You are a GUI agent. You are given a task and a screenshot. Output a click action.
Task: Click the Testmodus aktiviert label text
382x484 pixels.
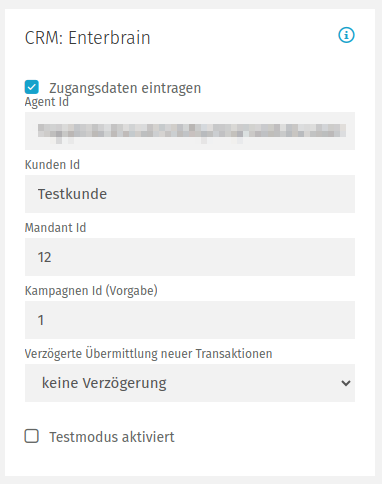tap(112, 437)
